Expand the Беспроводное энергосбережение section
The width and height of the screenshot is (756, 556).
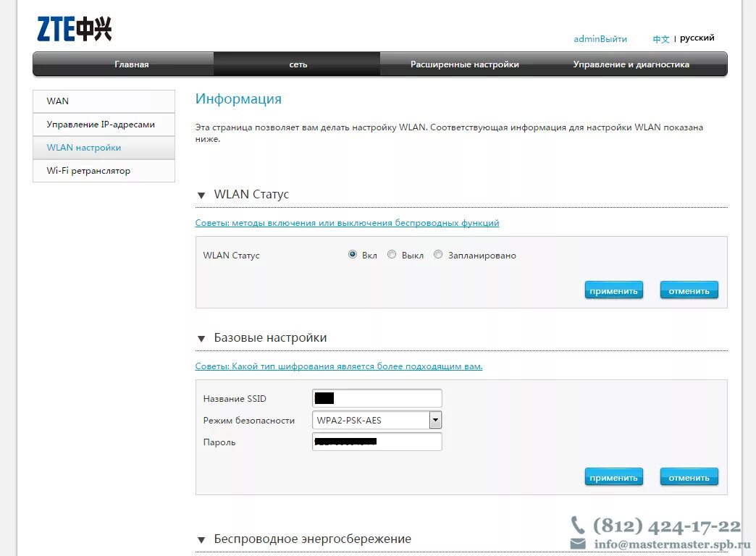(201, 539)
